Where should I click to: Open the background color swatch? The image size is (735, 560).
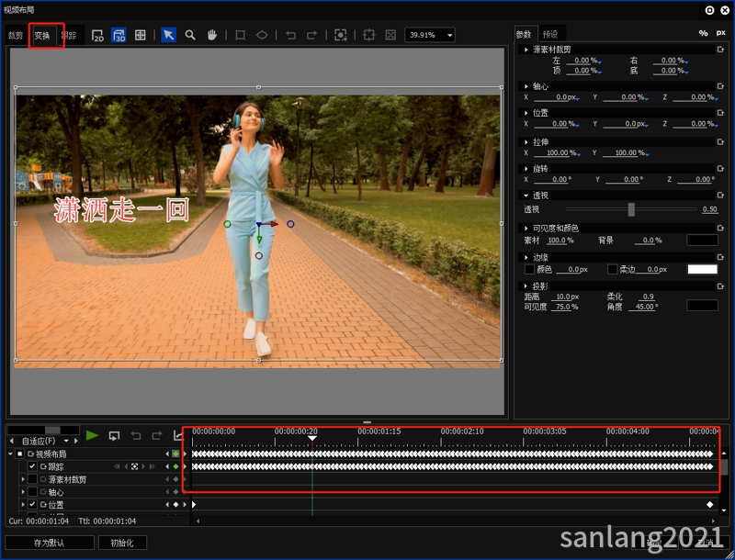tap(702, 241)
